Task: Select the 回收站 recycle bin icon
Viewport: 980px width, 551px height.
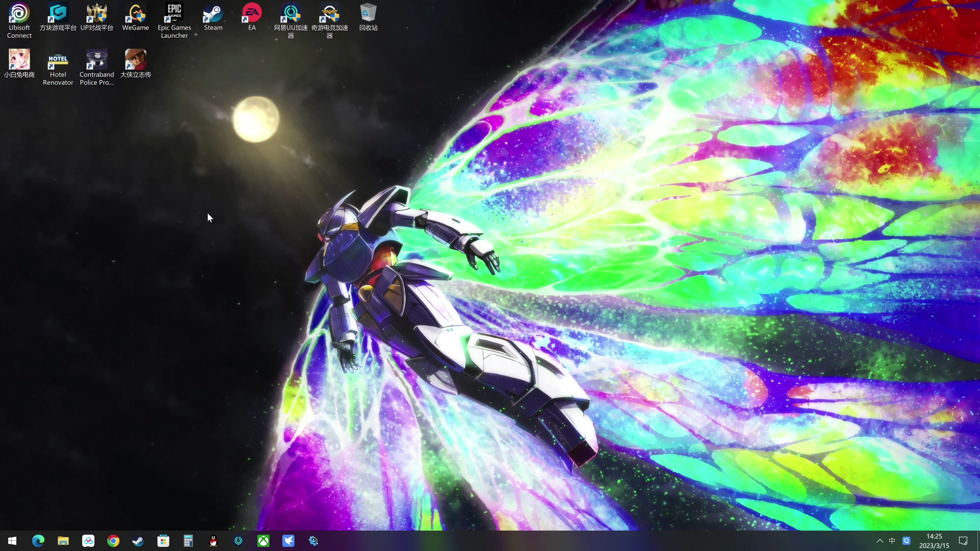Action: point(369,17)
